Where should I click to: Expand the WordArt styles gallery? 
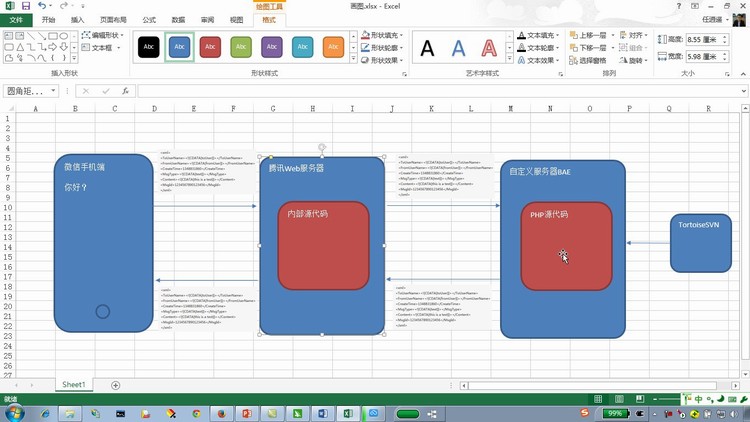point(509,59)
